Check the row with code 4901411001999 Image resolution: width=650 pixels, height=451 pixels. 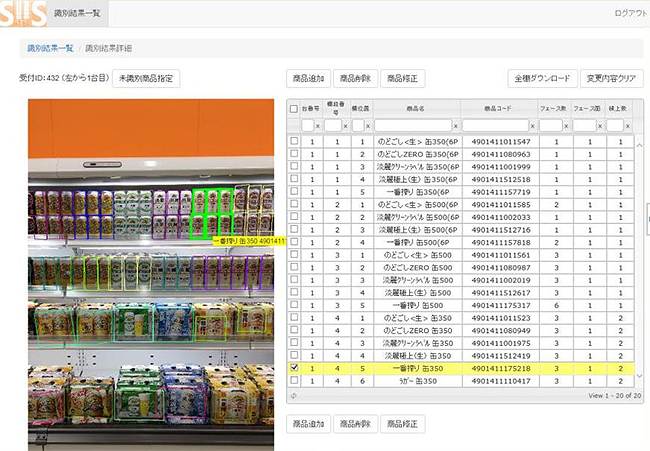(x=294, y=166)
